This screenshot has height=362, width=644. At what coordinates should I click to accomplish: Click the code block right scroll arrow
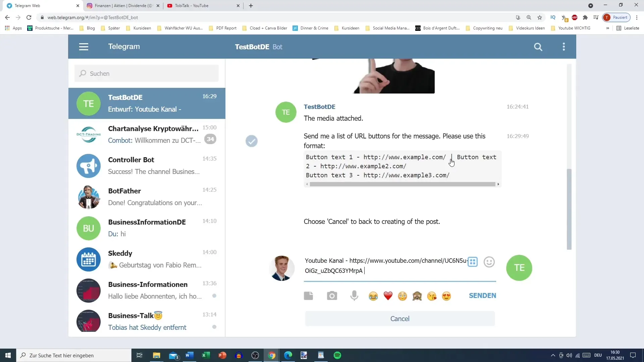tap(498, 184)
